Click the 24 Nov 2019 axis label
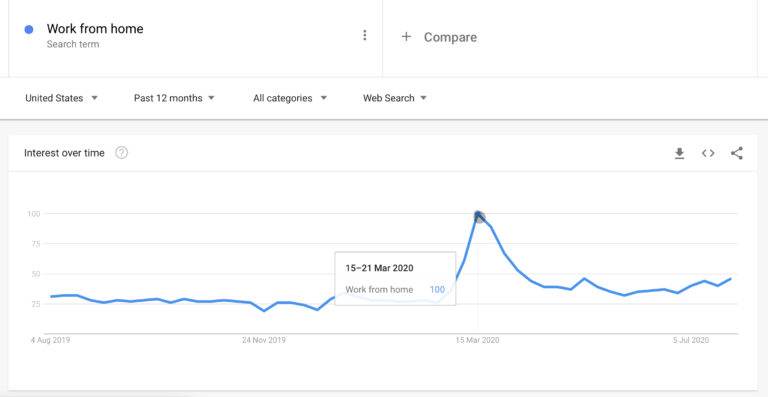Viewport: 768px width, 397px height. click(264, 340)
